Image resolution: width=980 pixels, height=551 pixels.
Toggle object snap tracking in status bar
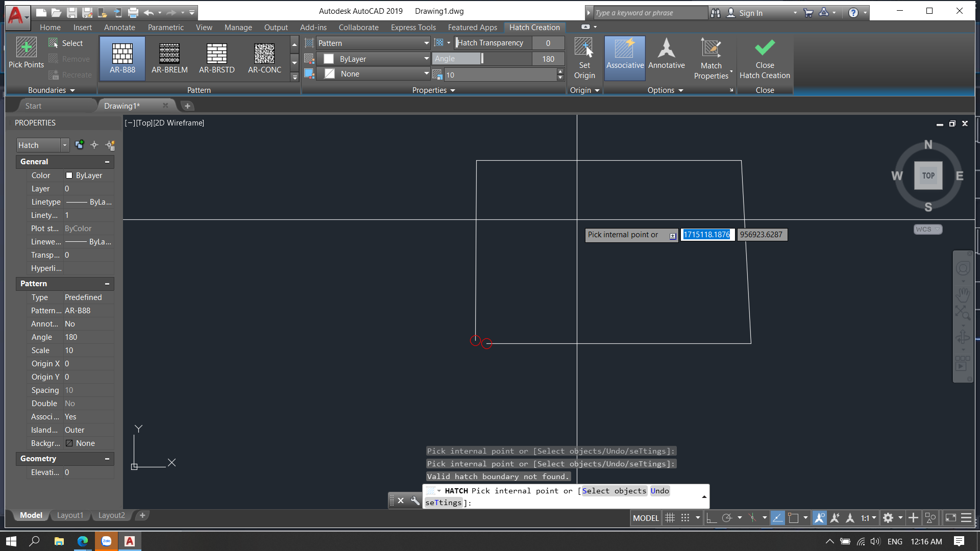coord(777,518)
